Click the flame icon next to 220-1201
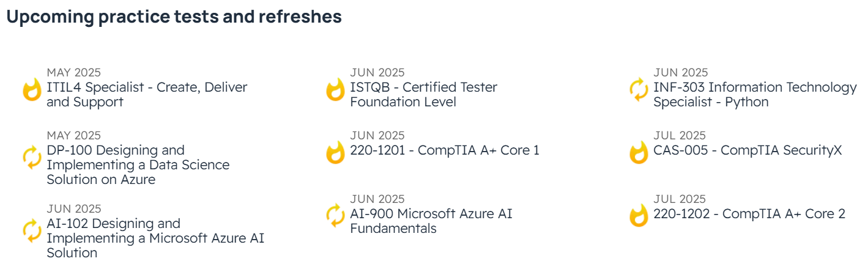 point(335,153)
